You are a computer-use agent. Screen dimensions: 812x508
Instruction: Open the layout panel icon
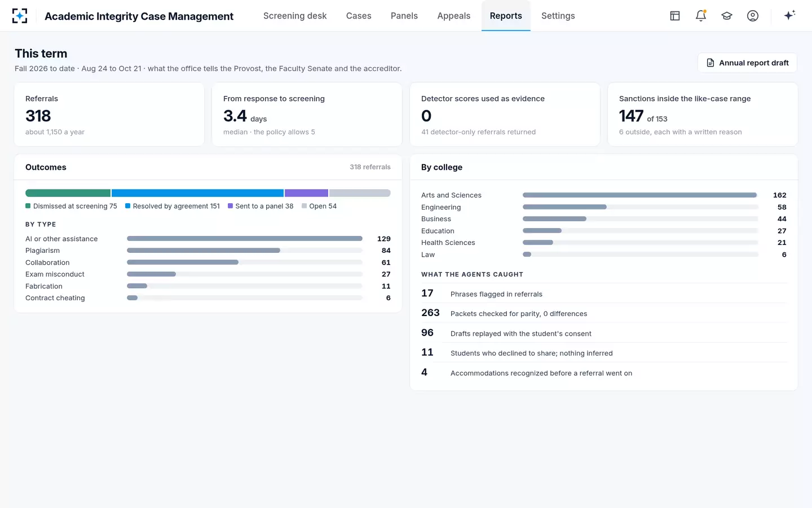tap(675, 16)
